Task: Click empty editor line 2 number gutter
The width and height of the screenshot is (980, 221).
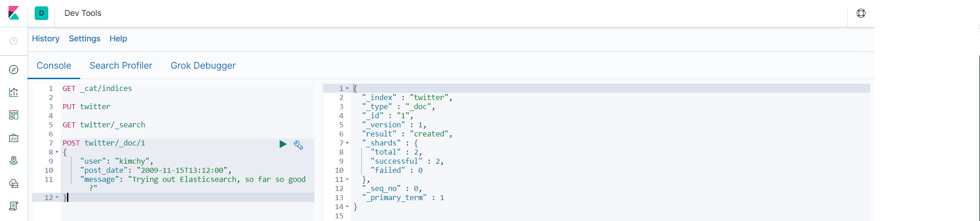Action: pos(51,97)
